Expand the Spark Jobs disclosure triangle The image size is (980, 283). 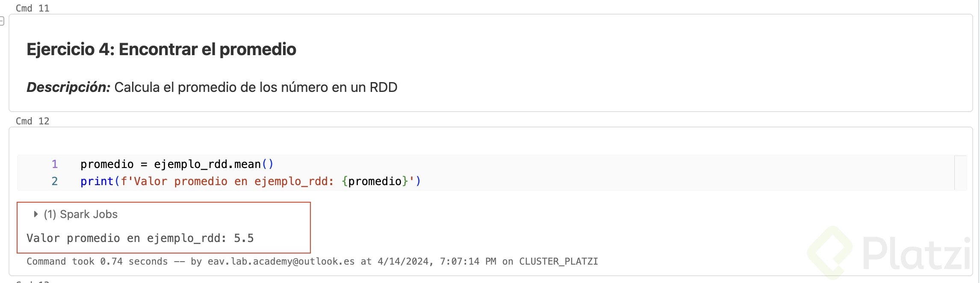(x=36, y=214)
